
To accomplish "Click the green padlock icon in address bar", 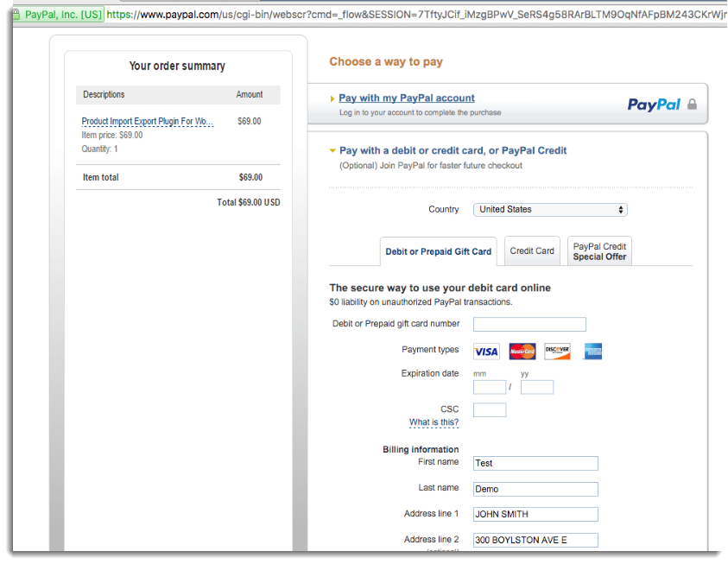I will click(x=16, y=15).
